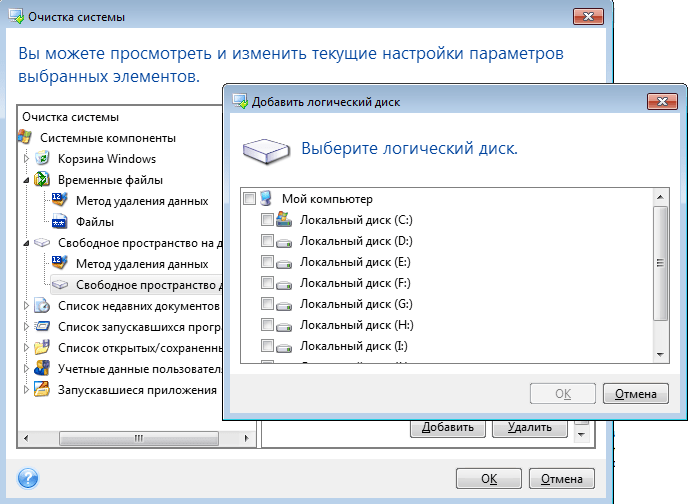Click the large disk icon beside Выберите логический диск

tap(266, 150)
